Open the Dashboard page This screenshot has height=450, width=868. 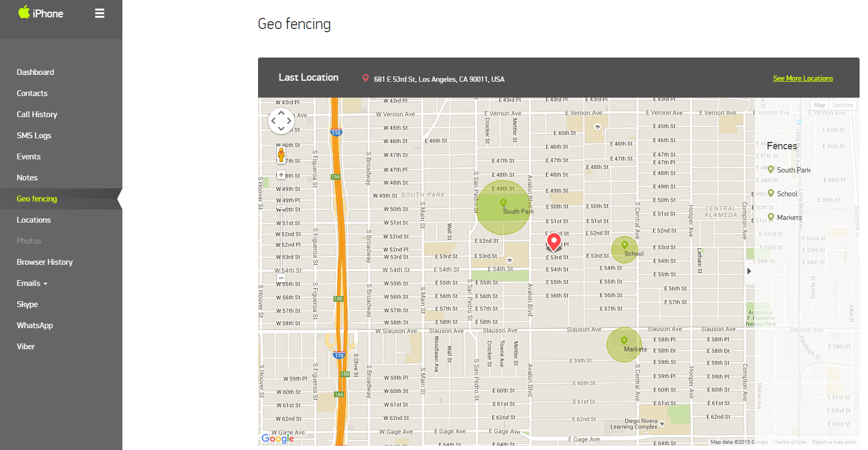click(x=35, y=72)
